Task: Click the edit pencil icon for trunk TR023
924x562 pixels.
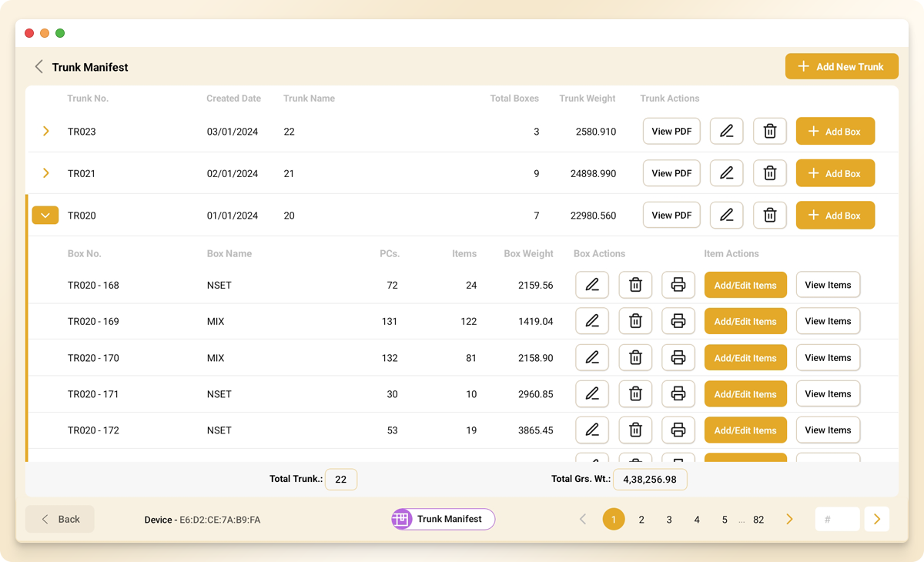Action: click(x=726, y=132)
